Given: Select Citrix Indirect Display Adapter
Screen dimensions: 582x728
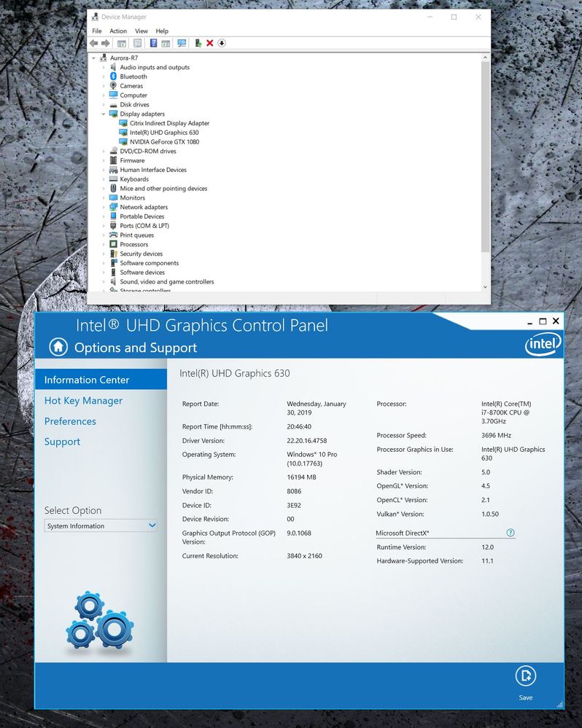Looking at the screenshot, I should pos(169,123).
